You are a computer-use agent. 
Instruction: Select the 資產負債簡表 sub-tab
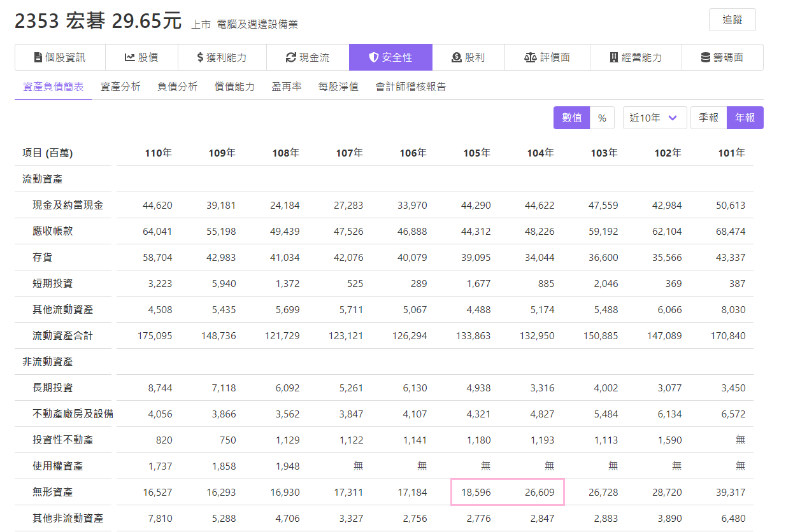point(53,87)
